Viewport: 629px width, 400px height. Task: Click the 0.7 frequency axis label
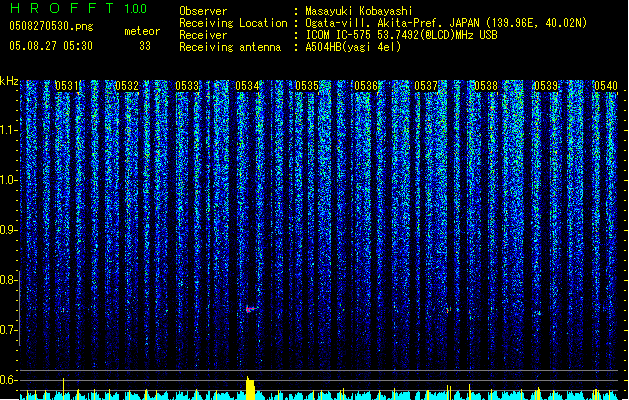click(9, 330)
